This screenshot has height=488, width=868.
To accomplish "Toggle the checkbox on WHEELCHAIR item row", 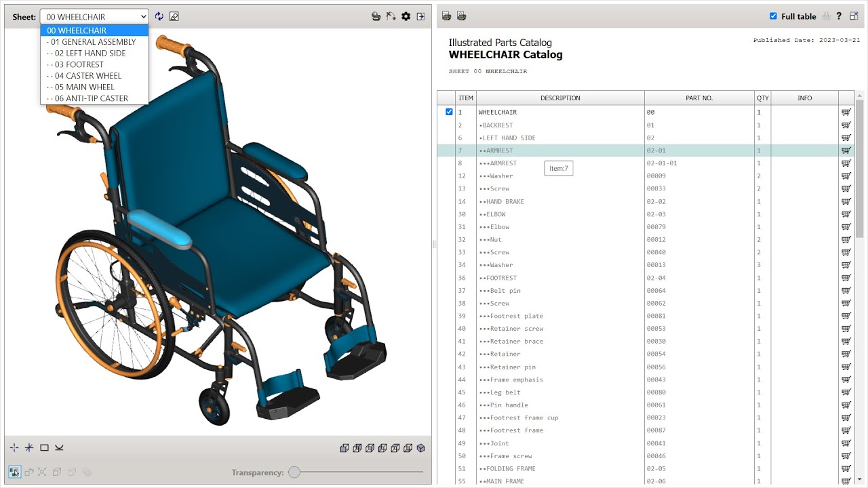I will click(449, 112).
